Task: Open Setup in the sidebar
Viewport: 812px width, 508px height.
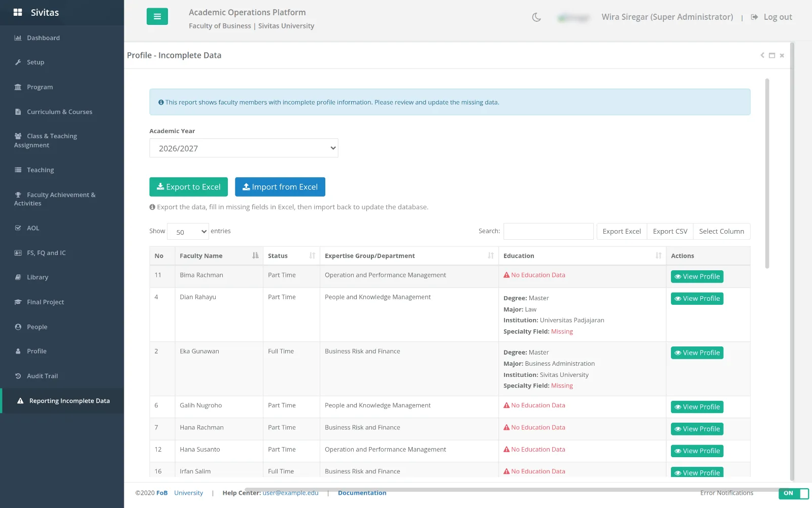Action: tap(62, 62)
